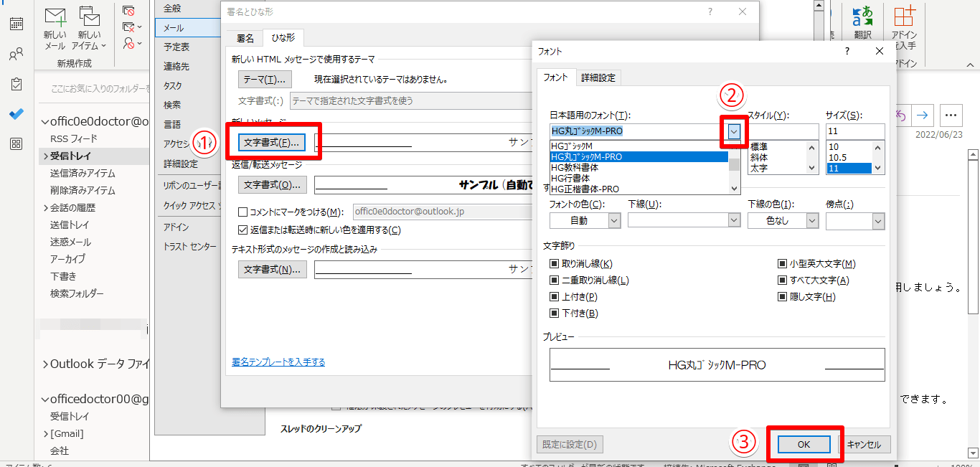Click the テーマ(T)... button
This screenshot has width=980, height=467.
point(265,79)
